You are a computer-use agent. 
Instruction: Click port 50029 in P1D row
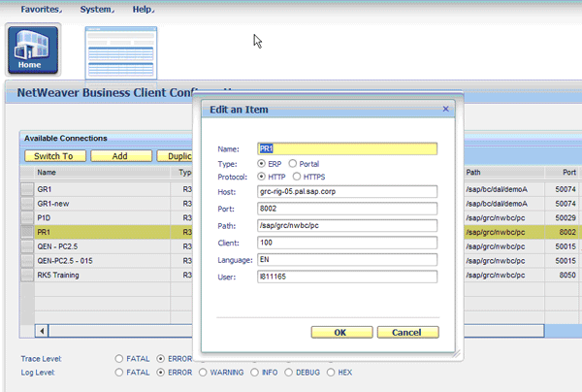pos(566,218)
